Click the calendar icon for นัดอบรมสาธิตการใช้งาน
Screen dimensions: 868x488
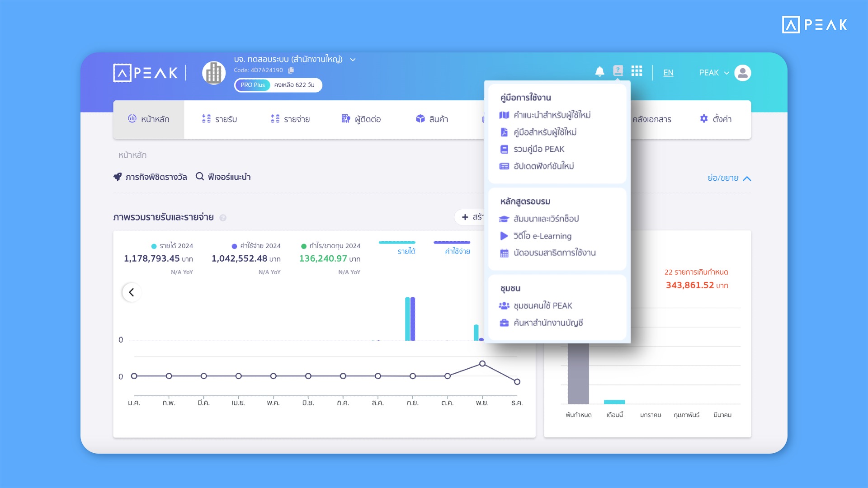(504, 253)
